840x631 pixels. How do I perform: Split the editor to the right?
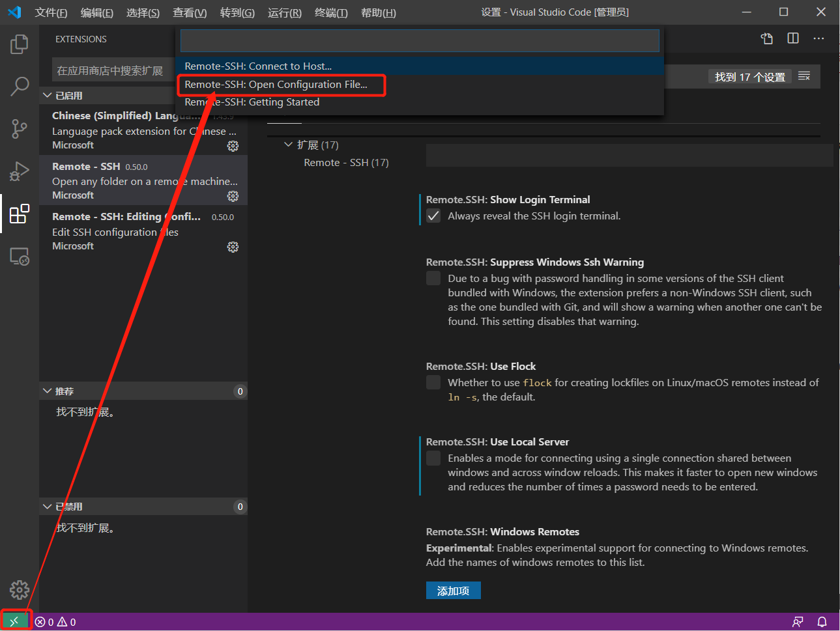coord(793,38)
